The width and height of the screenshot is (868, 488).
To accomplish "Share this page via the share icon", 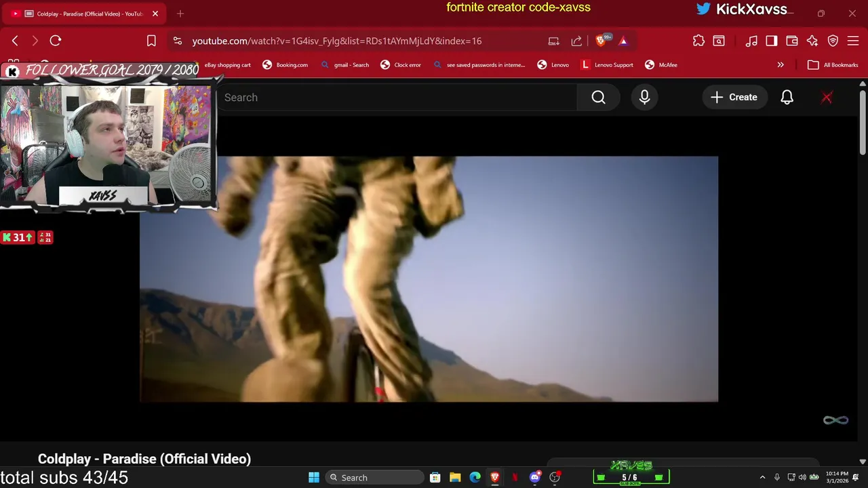I will tap(576, 41).
